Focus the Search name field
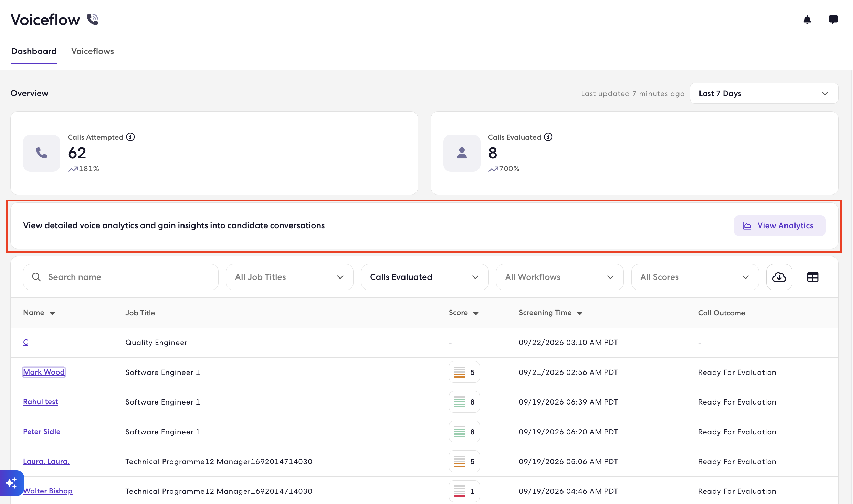 pos(121,277)
